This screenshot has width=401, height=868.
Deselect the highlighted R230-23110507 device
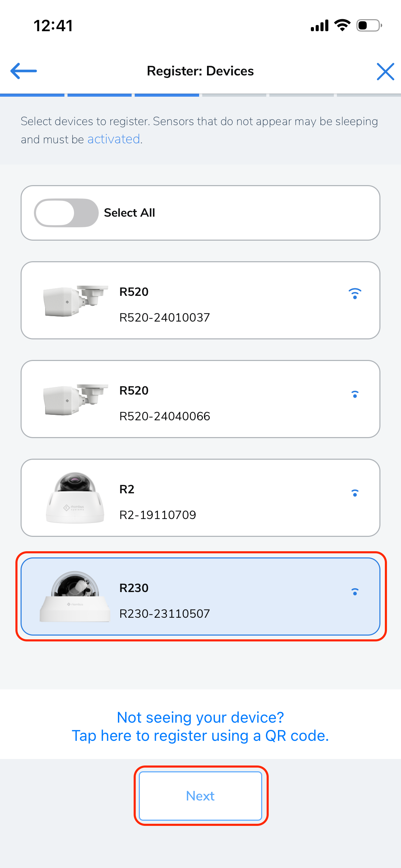coord(200,596)
